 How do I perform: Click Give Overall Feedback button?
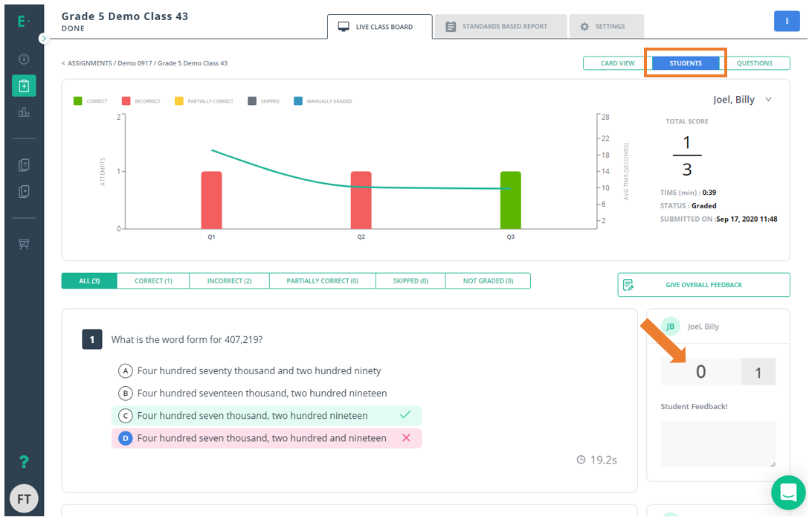coord(703,285)
